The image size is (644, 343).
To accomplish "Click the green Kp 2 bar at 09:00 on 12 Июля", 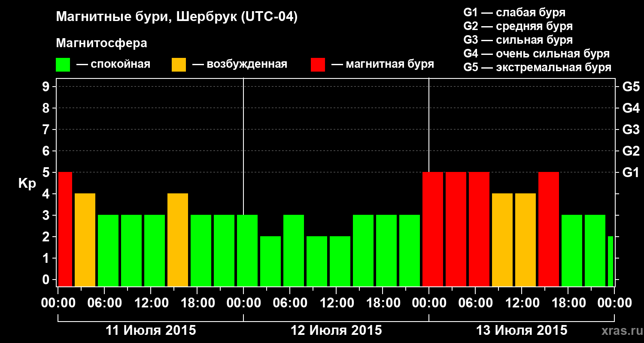I will pos(317,261).
